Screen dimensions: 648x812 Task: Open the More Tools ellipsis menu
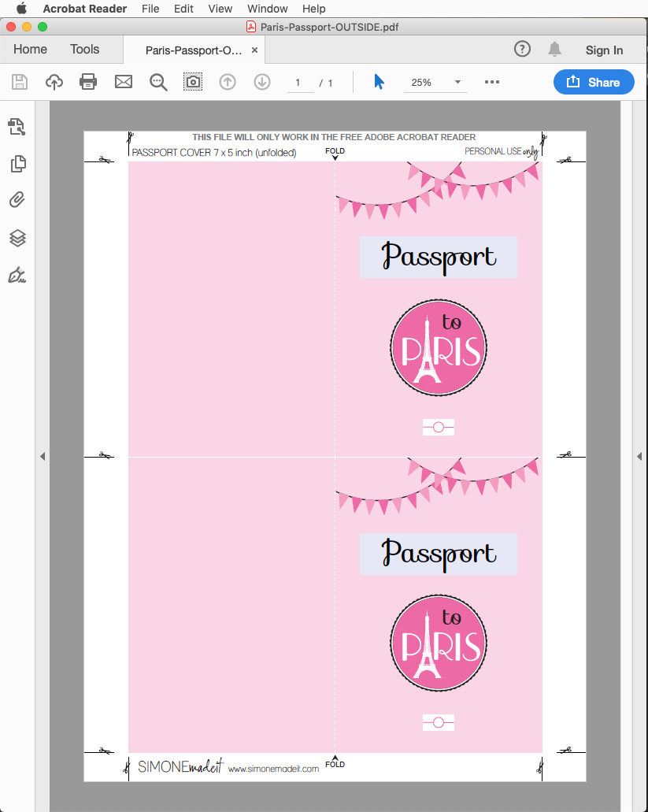(492, 81)
